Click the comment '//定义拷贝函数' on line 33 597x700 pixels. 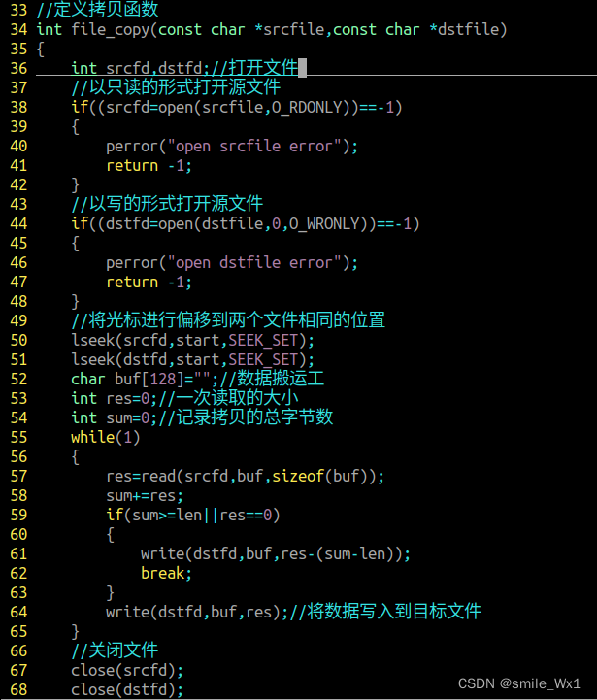[x=97, y=10]
